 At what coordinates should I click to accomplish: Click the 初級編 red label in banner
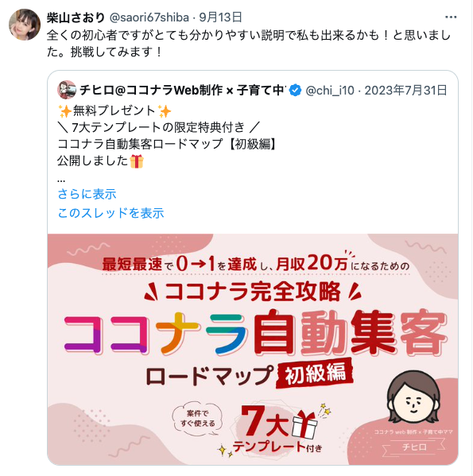point(315,373)
